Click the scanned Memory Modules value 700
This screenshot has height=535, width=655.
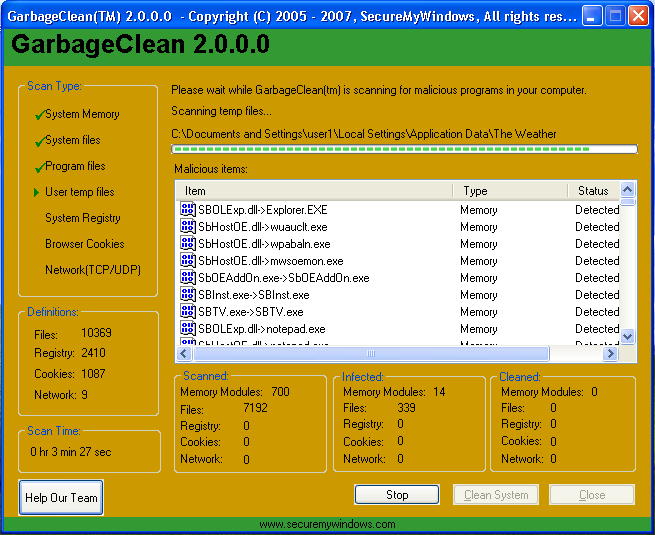[x=280, y=392]
